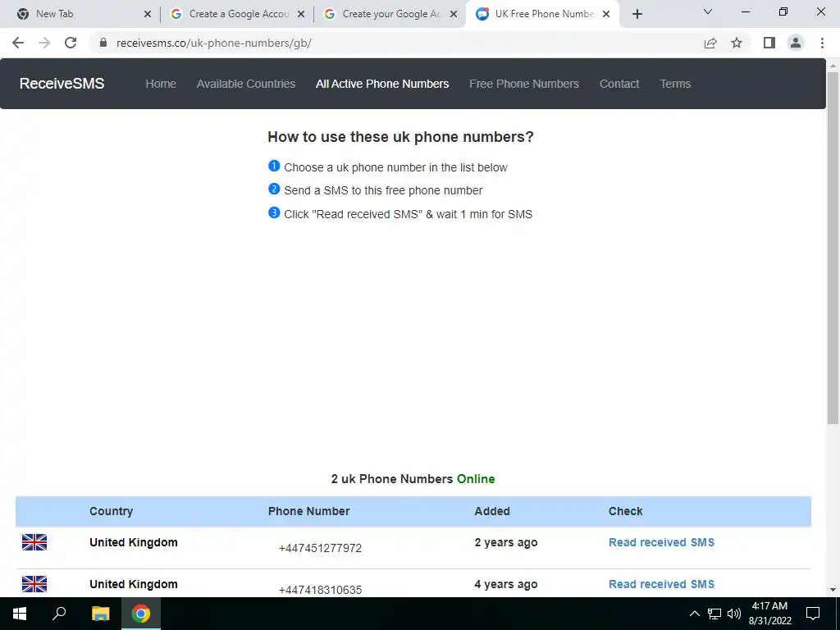Click step 1 blue number icon
This screenshot has height=630, width=840.
point(274,166)
